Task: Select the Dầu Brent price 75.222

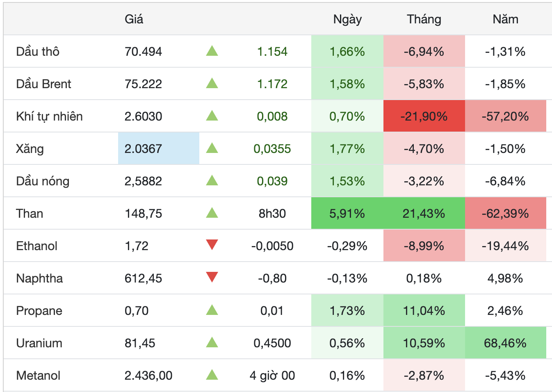Action: [x=143, y=84]
